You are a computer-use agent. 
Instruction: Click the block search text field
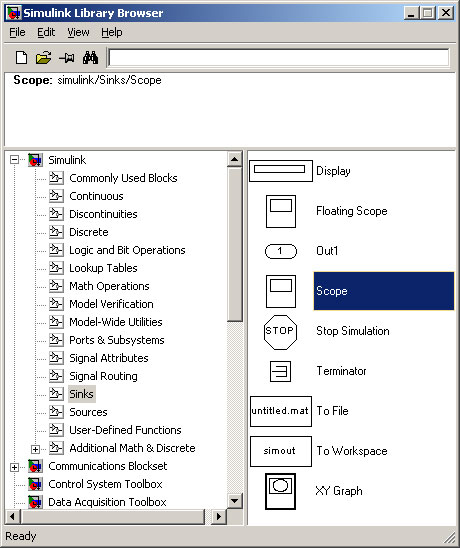[279, 58]
